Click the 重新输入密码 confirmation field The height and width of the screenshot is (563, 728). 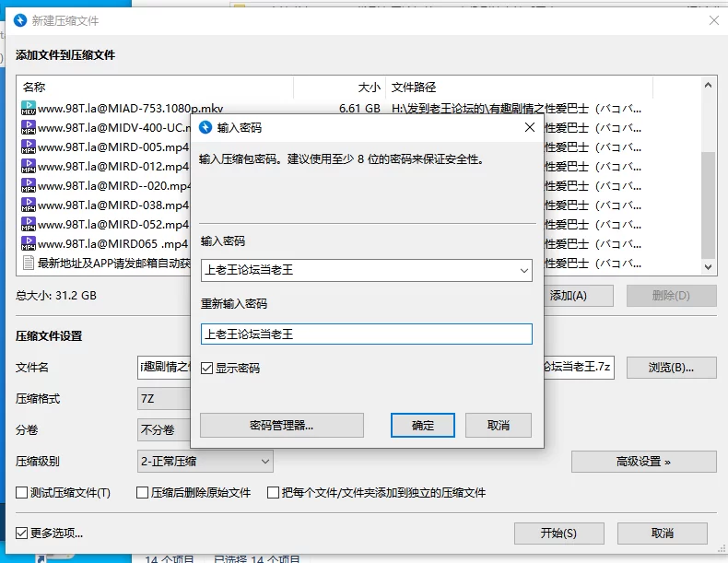pyautogui.click(x=367, y=334)
